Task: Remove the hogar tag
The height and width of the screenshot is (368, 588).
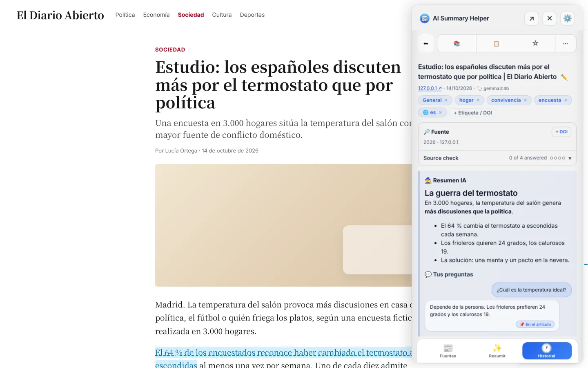Action: [x=478, y=100]
